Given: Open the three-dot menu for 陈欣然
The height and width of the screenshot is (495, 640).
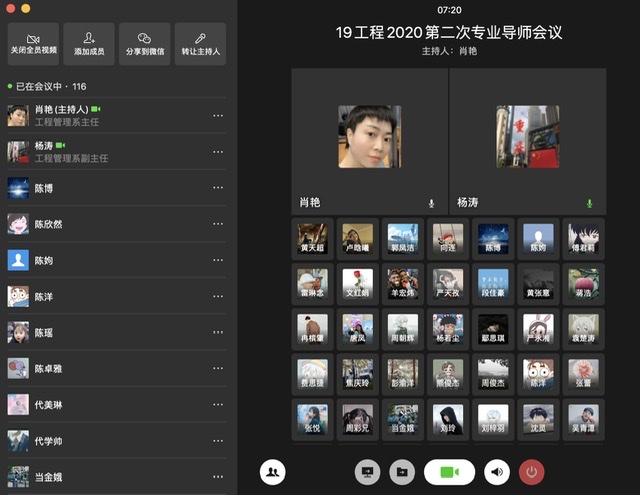Looking at the screenshot, I should 218,224.
